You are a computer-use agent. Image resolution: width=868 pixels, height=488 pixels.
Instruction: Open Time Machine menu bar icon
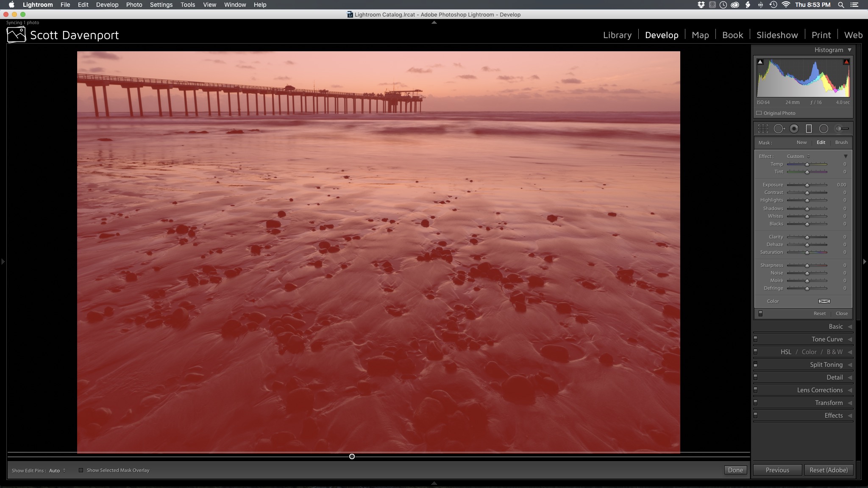773,5
